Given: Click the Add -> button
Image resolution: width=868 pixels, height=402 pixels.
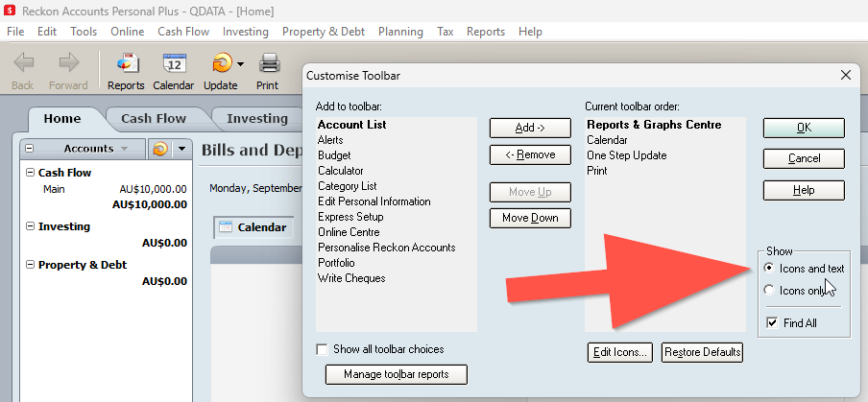Looking at the screenshot, I should click(x=530, y=128).
